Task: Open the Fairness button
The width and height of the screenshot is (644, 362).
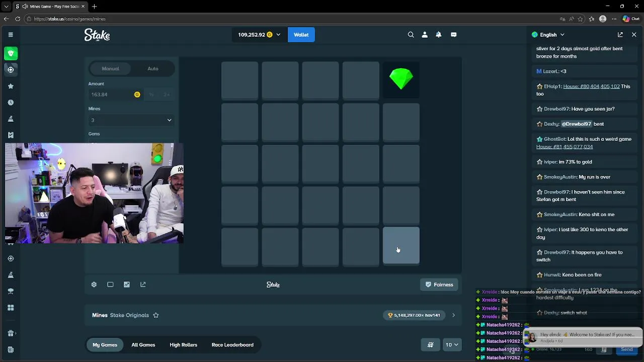Action: click(x=439, y=285)
